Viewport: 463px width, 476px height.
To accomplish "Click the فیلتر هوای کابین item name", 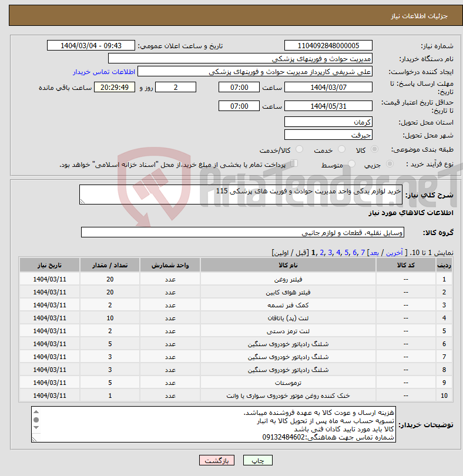I will pos(288,292).
